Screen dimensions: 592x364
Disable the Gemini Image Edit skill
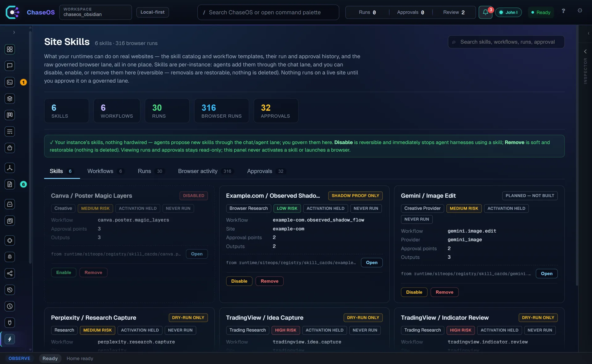pyautogui.click(x=414, y=292)
